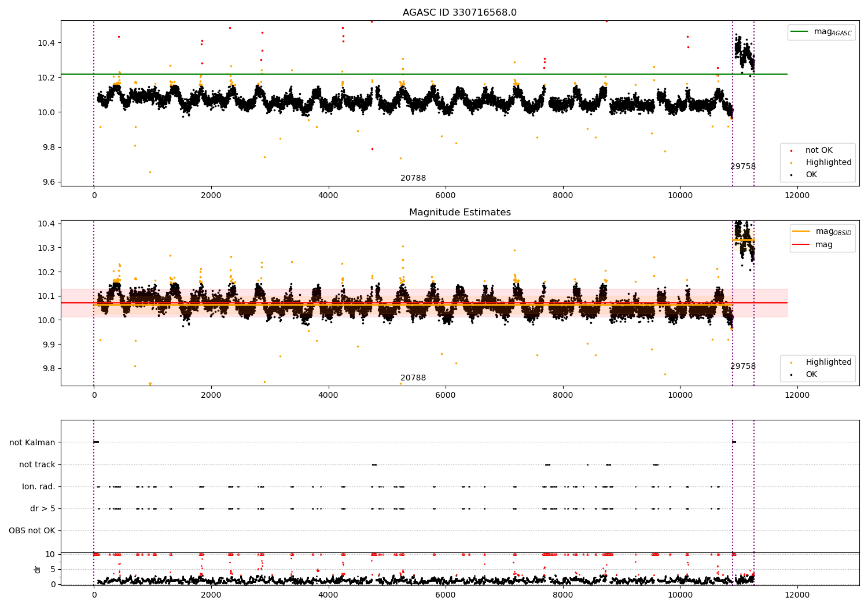Click the 5 tick on the dr axis

[53, 569]
